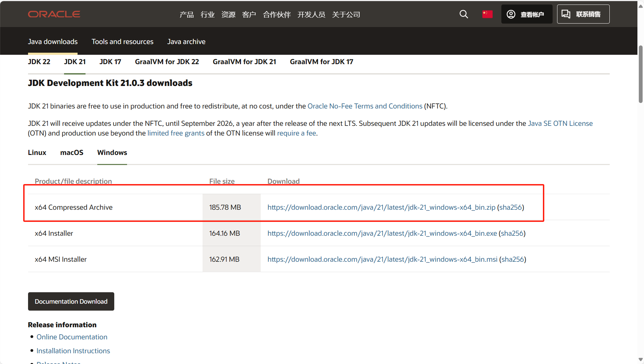The width and height of the screenshot is (644, 364).
Task: Open the search magnifier icon
Action: coord(464,14)
